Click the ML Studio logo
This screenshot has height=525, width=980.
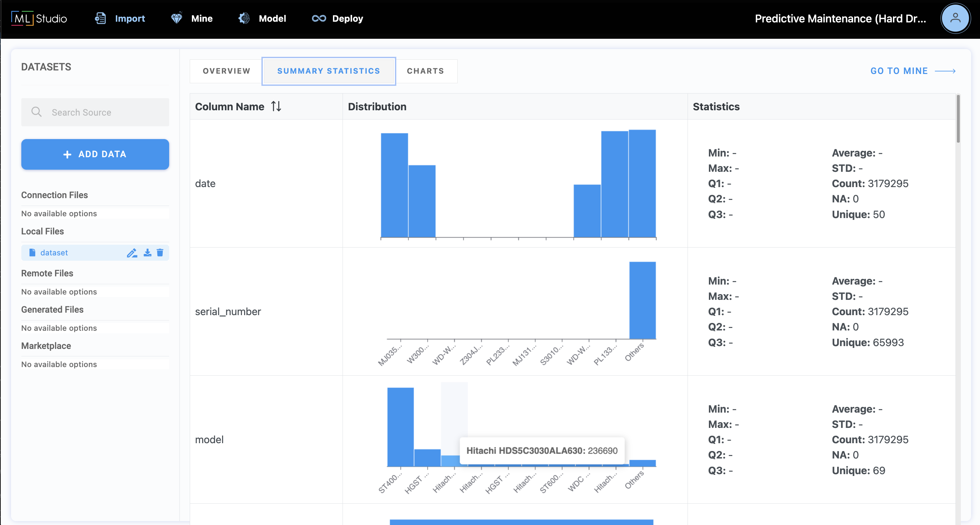(39, 18)
